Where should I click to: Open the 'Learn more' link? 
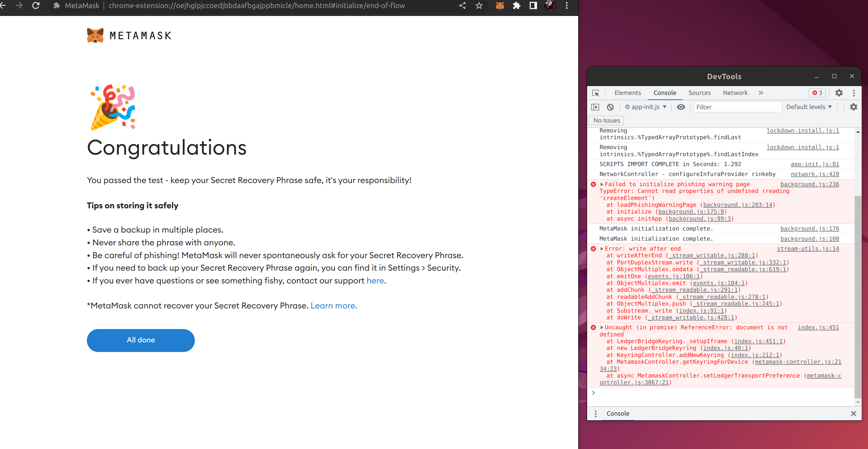334,306
